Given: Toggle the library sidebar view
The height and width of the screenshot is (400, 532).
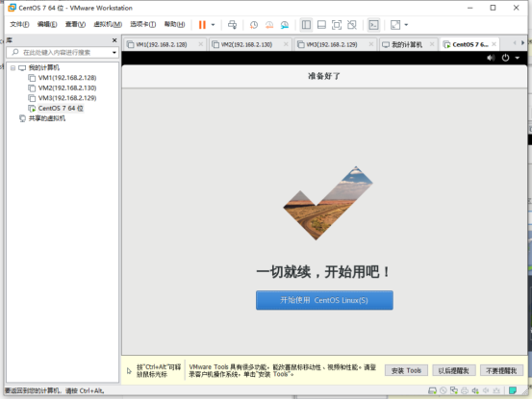Looking at the screenshot, I should [306, 25].
